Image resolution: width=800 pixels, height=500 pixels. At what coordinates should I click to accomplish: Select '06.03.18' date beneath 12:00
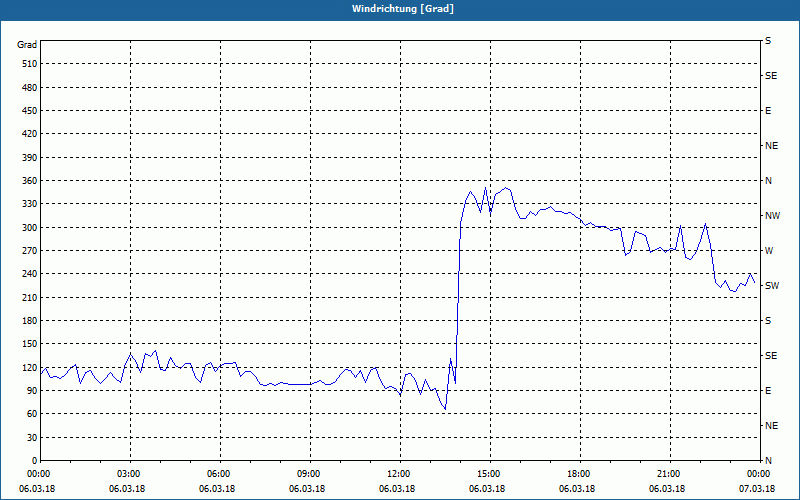coord(396,489)
